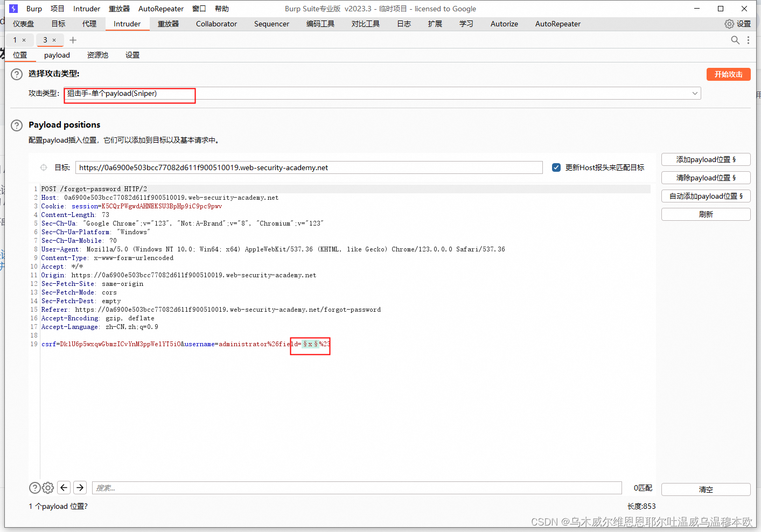Switch to the 仪表盘 tab
Screen dimensions: 761x532
point(24,24)
